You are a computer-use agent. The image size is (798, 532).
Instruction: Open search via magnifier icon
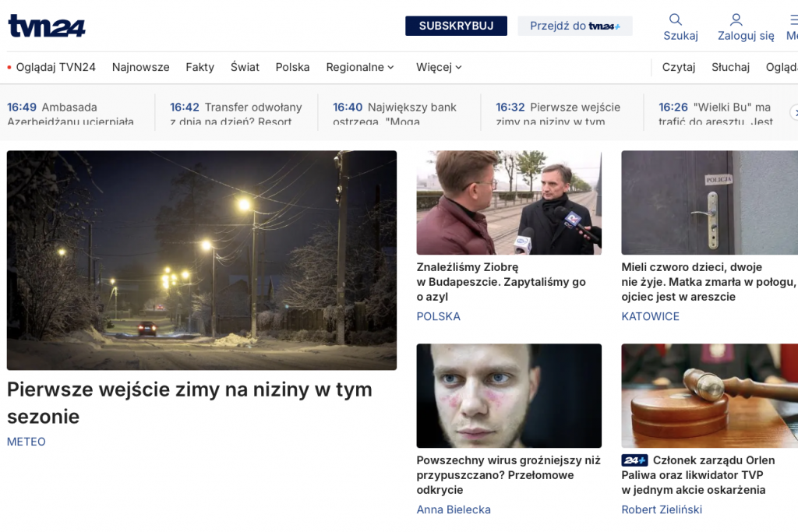[676, 19]
